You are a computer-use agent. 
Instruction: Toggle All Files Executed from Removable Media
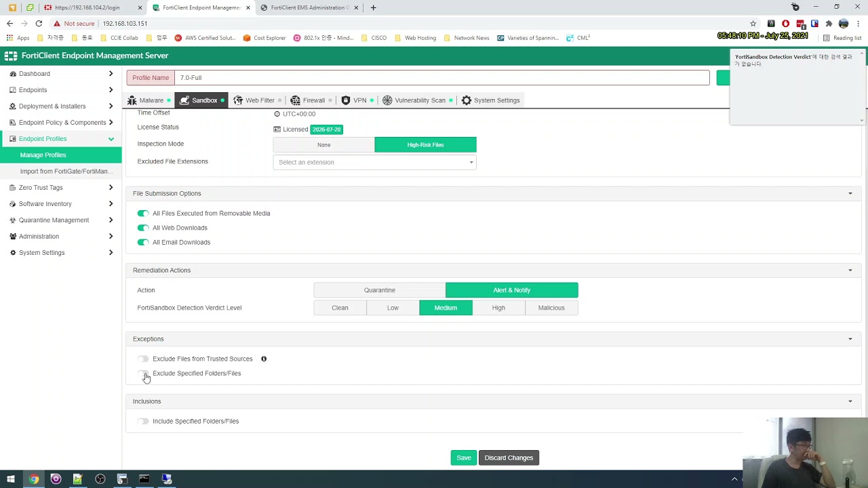(142, 213)
